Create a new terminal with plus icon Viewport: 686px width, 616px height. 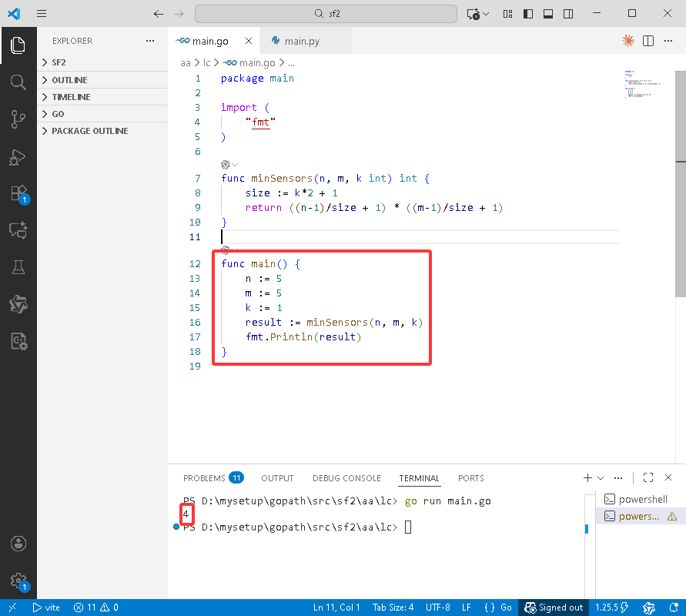pyautogui.click(x=587, y=477)
